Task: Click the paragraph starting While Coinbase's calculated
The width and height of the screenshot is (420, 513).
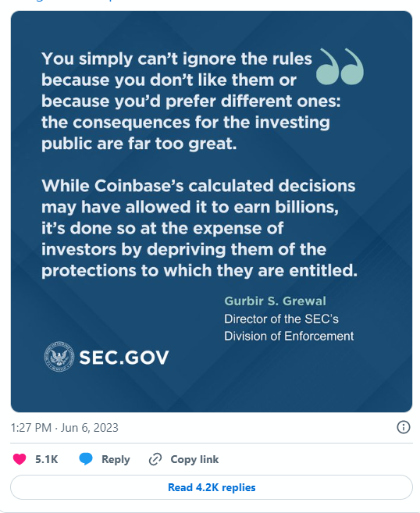Action: [x=200, y=228]
